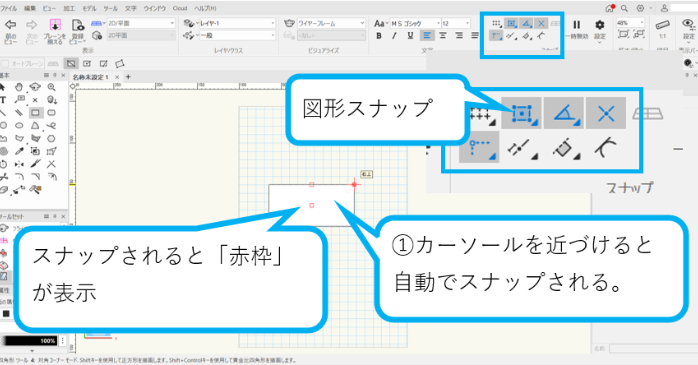698x365 pixels.
Task: Select the Mirror tool
Action: point(19,164)
